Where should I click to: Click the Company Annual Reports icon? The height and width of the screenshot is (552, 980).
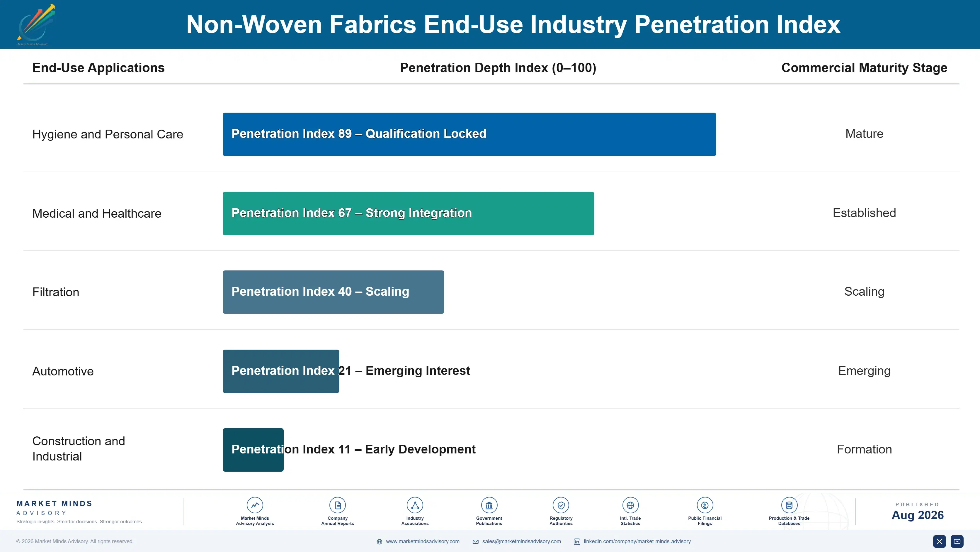coord(337,505)
